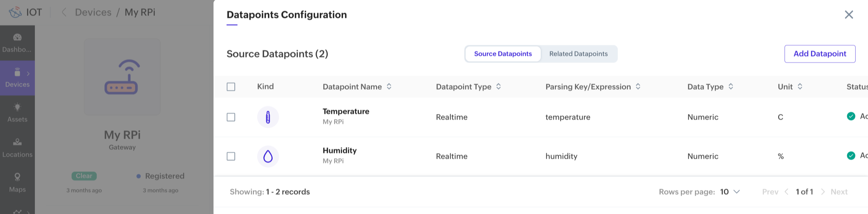Click the Temperature thermometer kind icon
The height and width of the screenshot is (214, 868).
[x=268, y=117]
